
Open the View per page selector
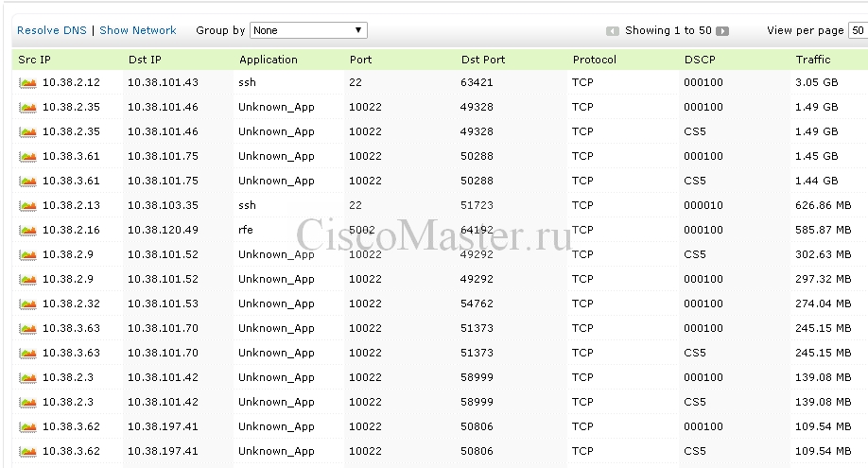point(858,30)
